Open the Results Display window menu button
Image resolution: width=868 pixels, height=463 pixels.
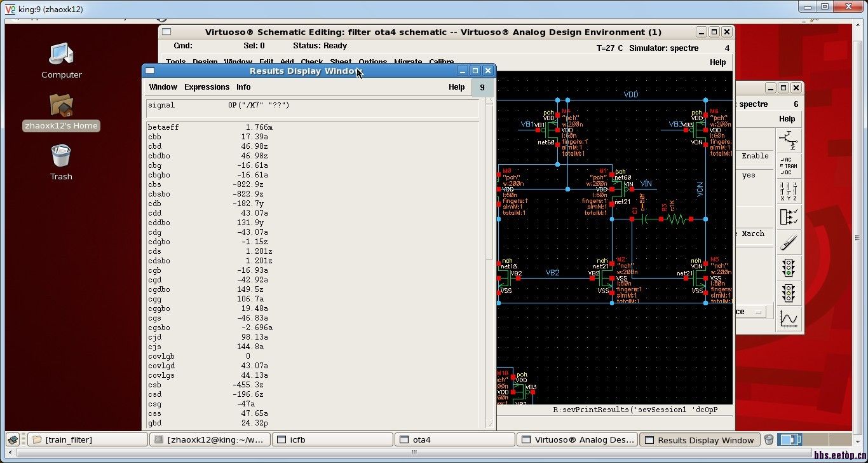coord(150,71)
